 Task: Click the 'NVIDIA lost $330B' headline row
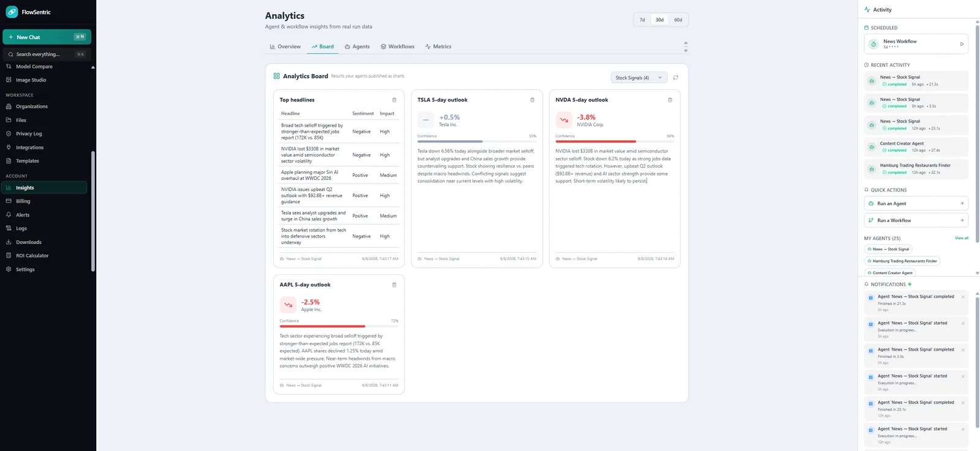click(x=339, y=155)
